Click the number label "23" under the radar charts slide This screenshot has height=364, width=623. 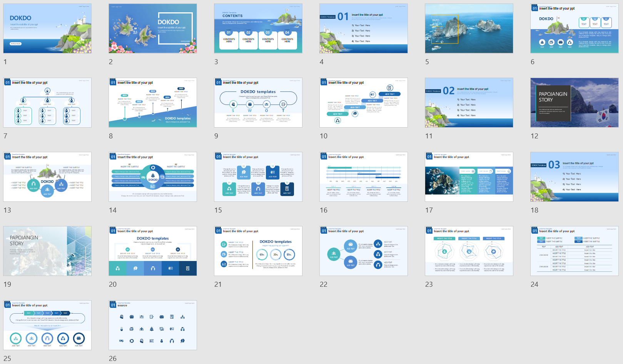pyautogui.click(x=429, y=284)
